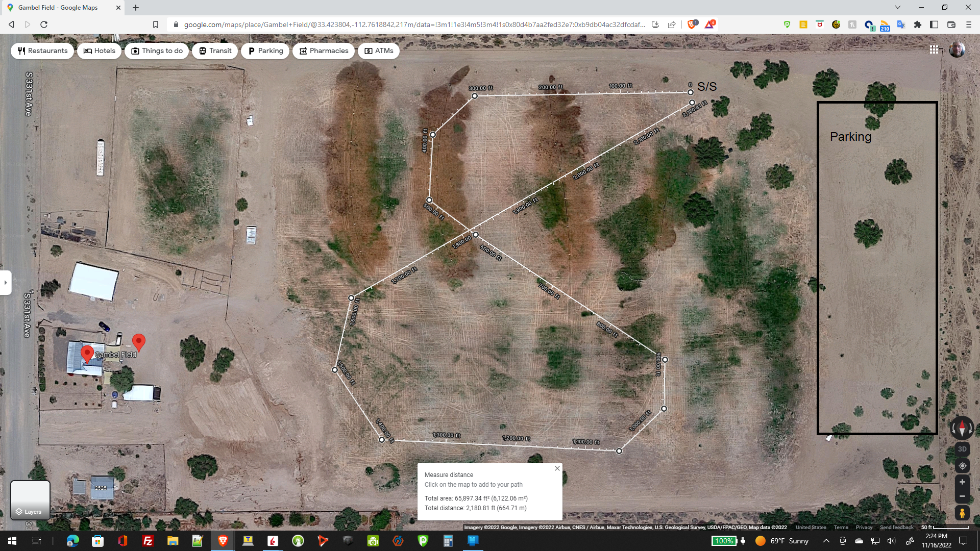Open the Windows Start menu
The image size is (980, 551).
tap(12, 541)
